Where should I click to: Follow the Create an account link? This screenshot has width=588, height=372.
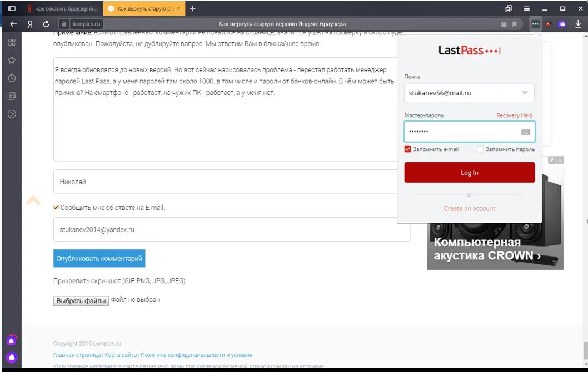click(470, 208)
